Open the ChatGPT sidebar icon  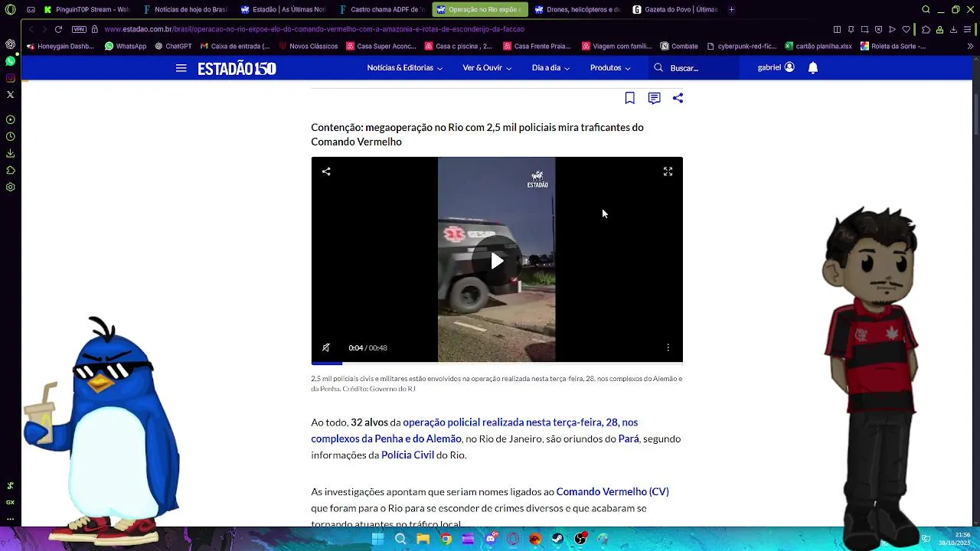[x=10, y=44]
